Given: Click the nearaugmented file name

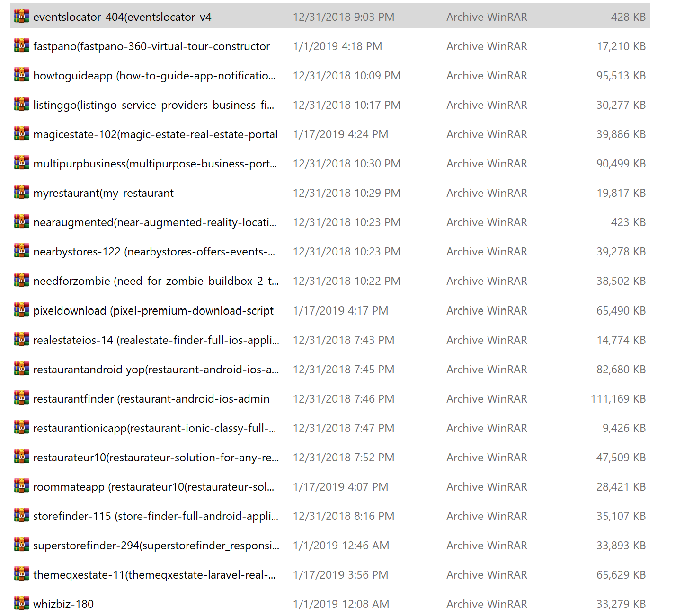Looking at the screenshot, I should click(155, 222).
